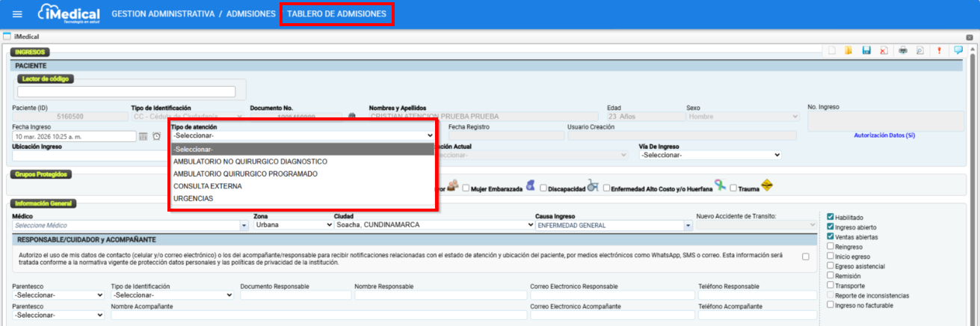Open the Zona dropdown showing Urbana

coord(293,224)
